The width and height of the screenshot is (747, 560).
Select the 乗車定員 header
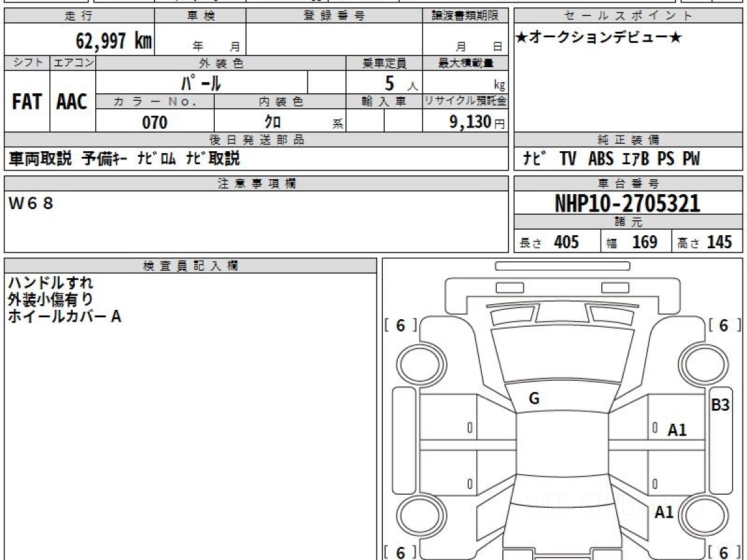click(x=384, y=63)
